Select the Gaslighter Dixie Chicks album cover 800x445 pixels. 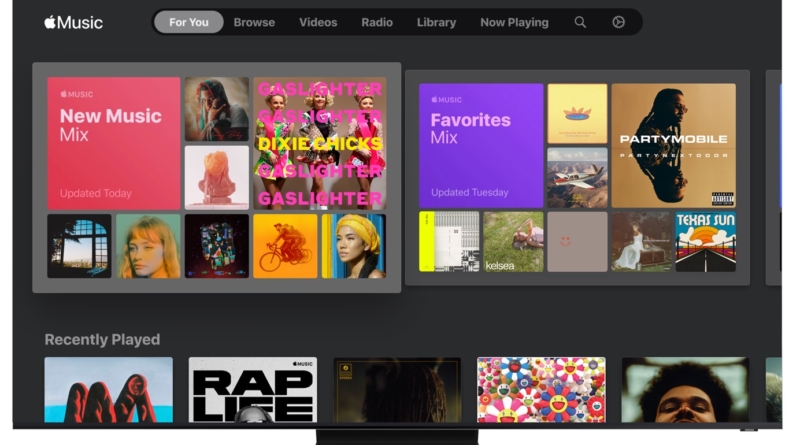320,143
